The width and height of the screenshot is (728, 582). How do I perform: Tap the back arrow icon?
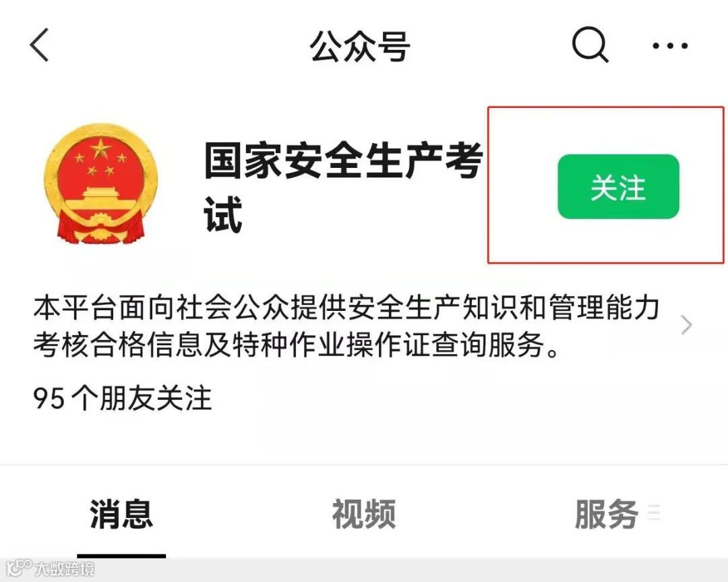click(x=39, y=45)
